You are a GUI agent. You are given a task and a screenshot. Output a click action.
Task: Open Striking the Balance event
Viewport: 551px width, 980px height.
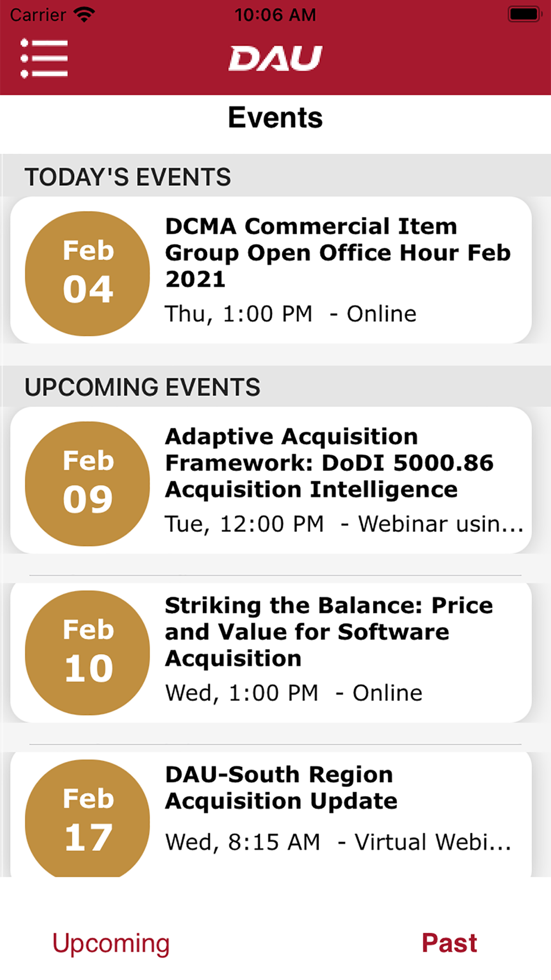(329, 632)
